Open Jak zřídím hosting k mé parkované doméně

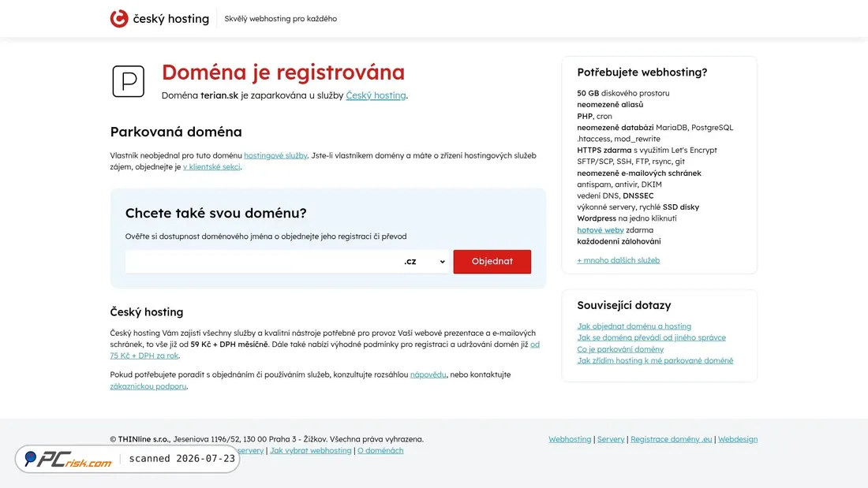655,360
